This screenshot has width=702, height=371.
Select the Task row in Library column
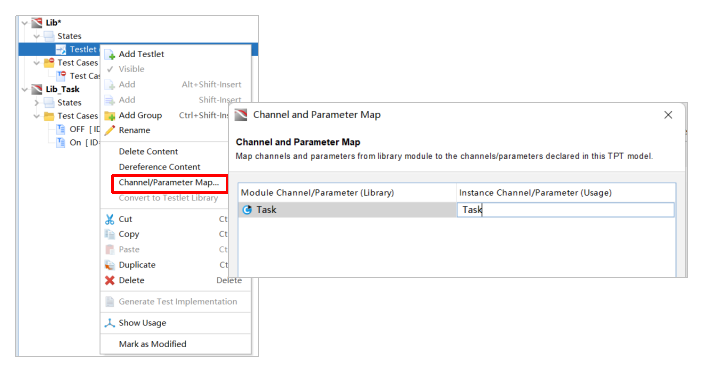[x=347, y=210]
